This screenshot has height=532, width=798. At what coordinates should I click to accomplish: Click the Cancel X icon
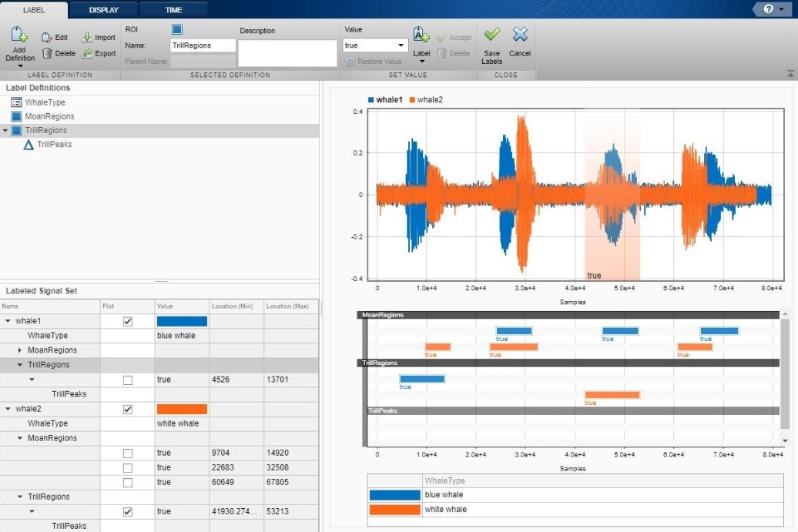pos(520,35)
